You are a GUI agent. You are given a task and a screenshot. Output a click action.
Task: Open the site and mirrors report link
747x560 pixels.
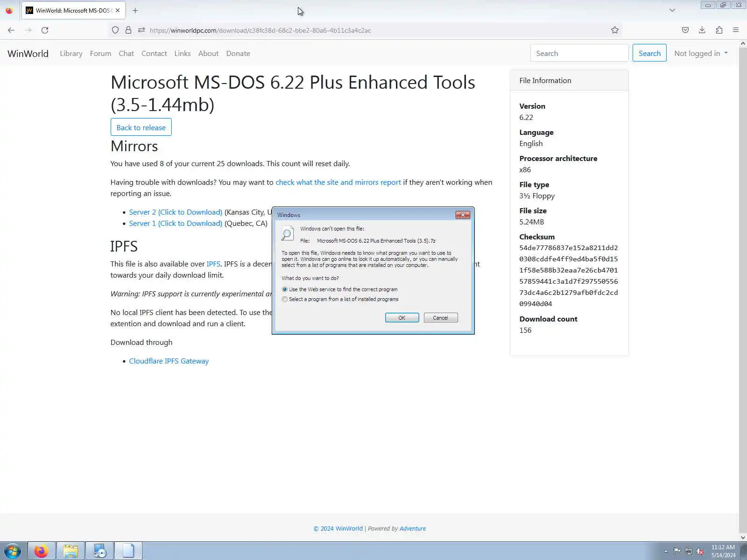(x=338, y=182)
